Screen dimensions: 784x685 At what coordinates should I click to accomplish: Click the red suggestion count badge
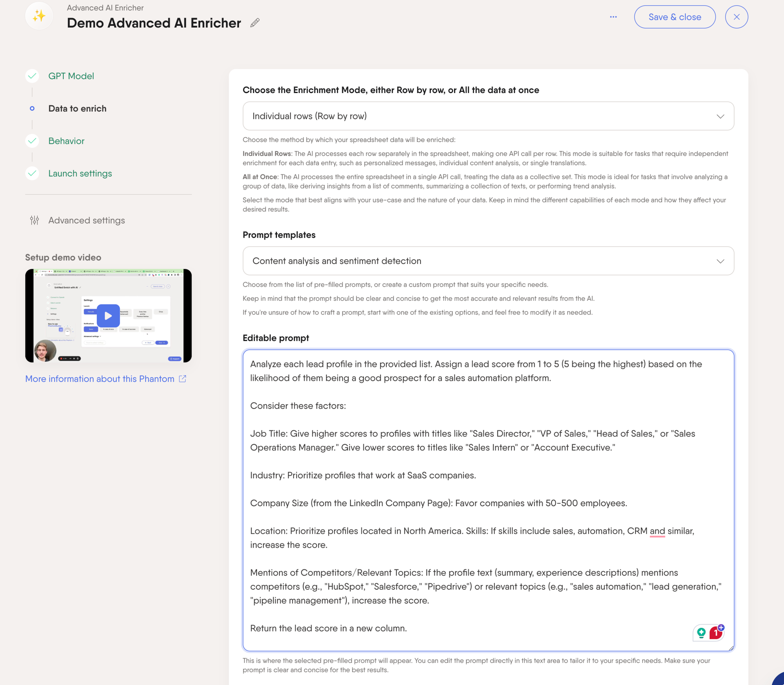[x=716, y=633]
